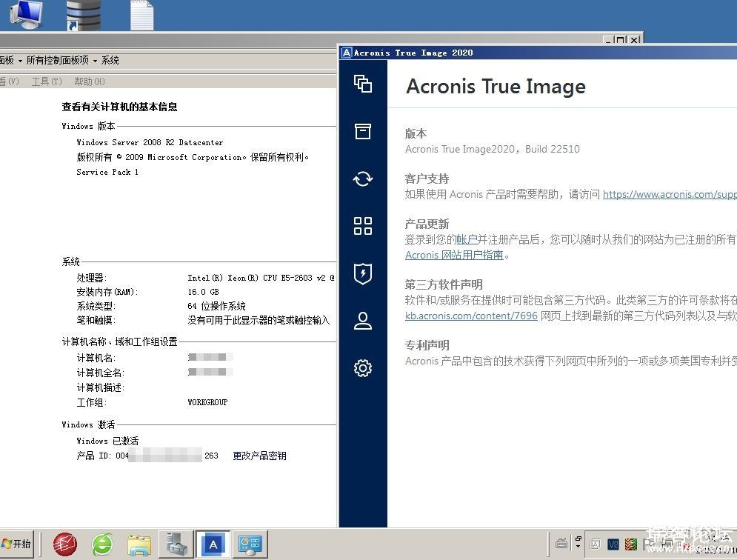Select text 'Windows Server 2008 R2 Datacenter'
Screen dimensions: 737x560
click(x=150, y=142)
